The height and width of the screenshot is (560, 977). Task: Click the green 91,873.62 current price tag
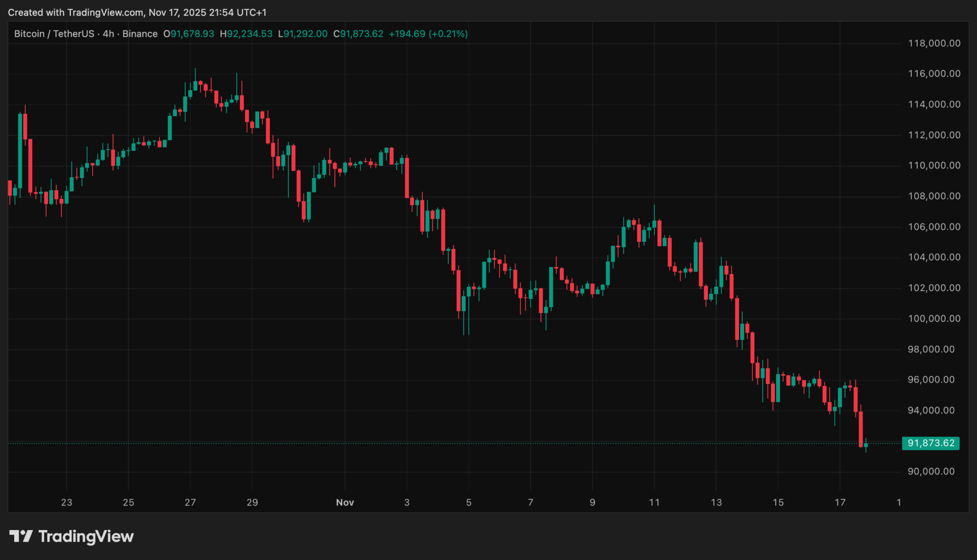pyautogui.click(x=930, y=443)
